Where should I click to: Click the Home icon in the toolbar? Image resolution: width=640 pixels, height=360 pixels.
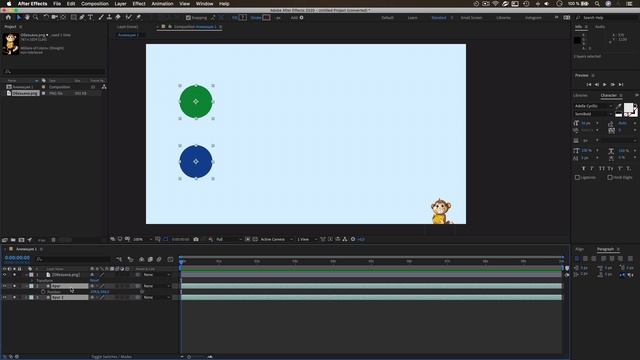pyautogui.click(x=8, y=18)
